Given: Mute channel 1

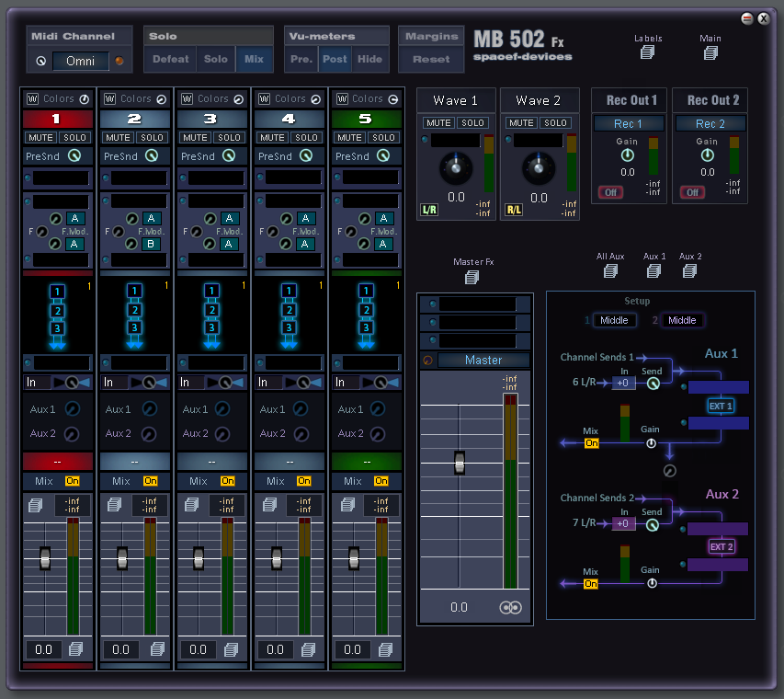Looking at the screenshot, I should click(40, 137).
